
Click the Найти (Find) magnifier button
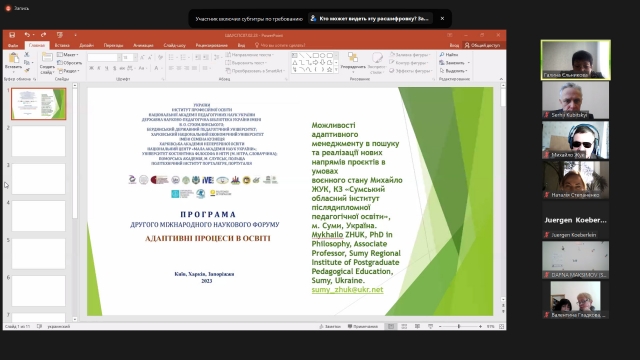449,55
